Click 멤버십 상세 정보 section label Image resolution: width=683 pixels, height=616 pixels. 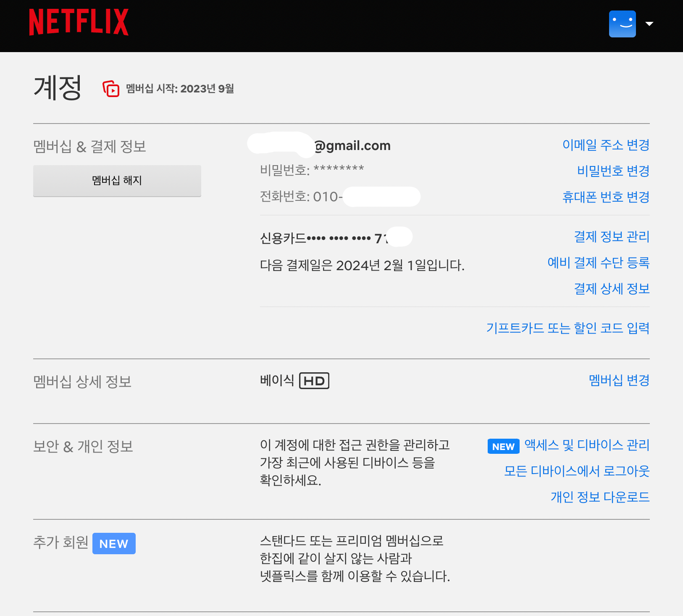click(82, 382)
